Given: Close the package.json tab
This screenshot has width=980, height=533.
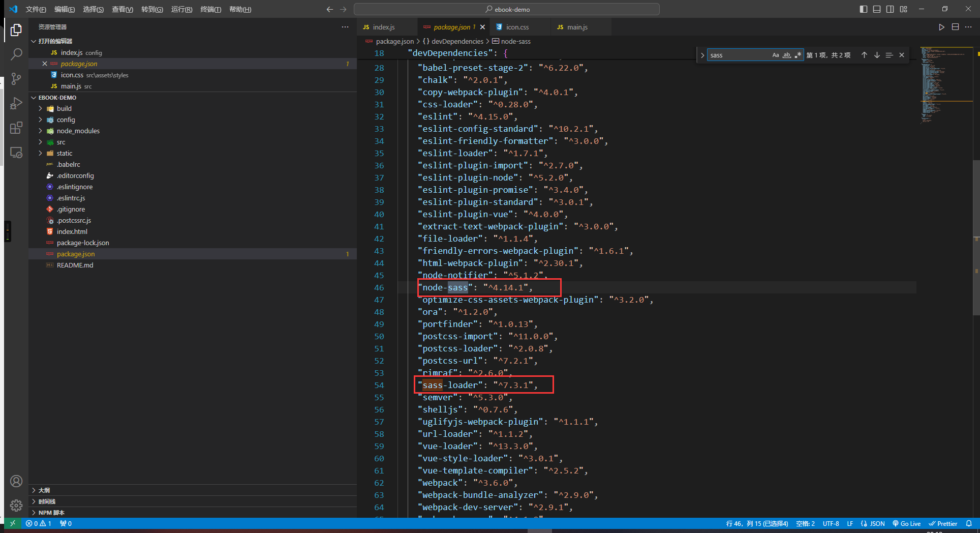Looking at the screenshot, I should coord(482,27).
